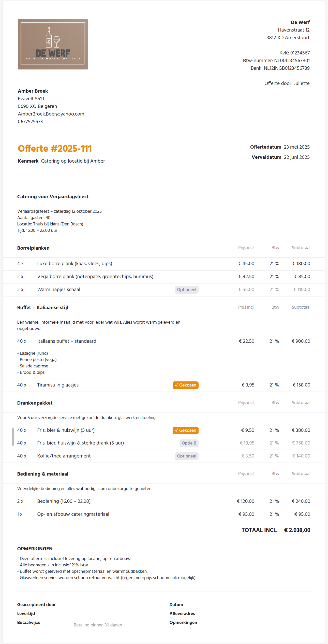Click Bediening (16.00 – 22.00) row
Image resolution: width=328 pixels, height=644 pixels.
tap(164, 501)
